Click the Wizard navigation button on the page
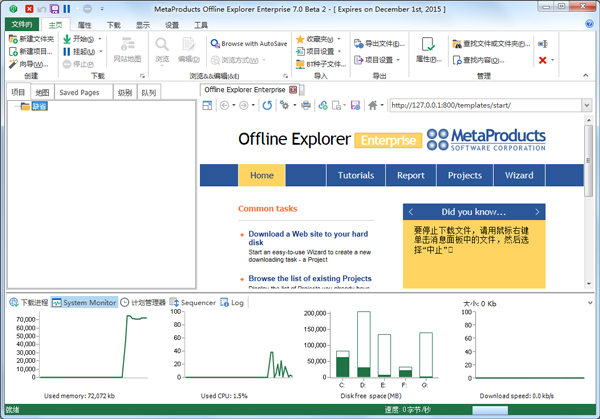600x419 pixels. [x=519, y=175]
